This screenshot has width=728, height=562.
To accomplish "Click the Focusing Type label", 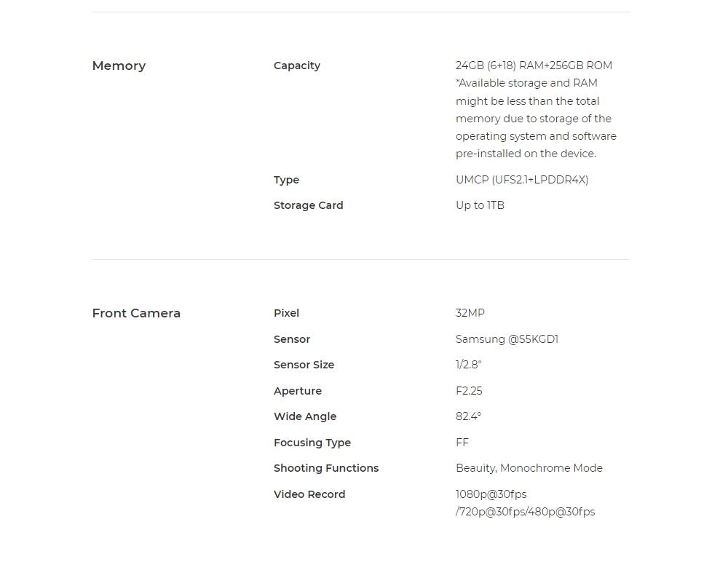I will [312, 443].
